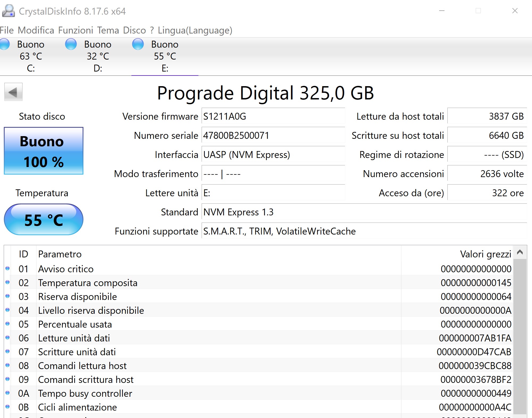Screen dimensions: 532x418
Task: Select the Avviso critico row text
Action: 66,269
